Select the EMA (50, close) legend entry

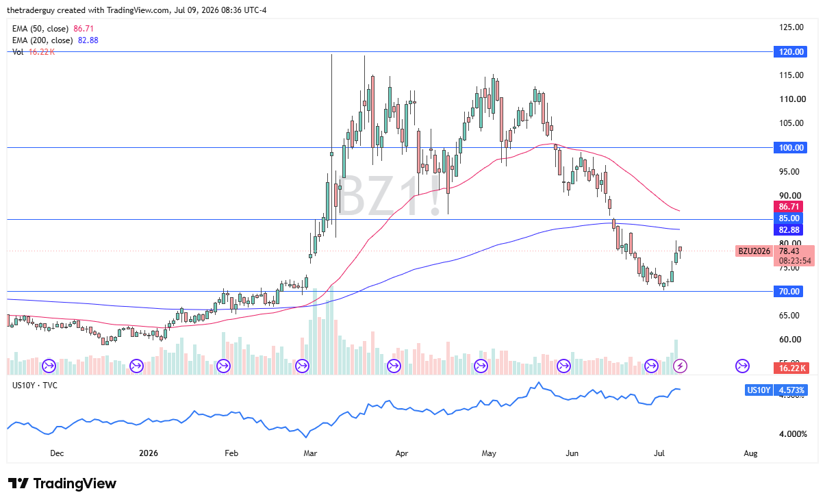coord(53,29)
